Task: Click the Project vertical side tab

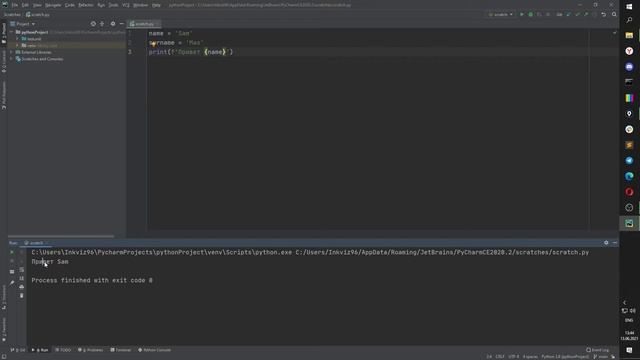Action: coord(4,33)
